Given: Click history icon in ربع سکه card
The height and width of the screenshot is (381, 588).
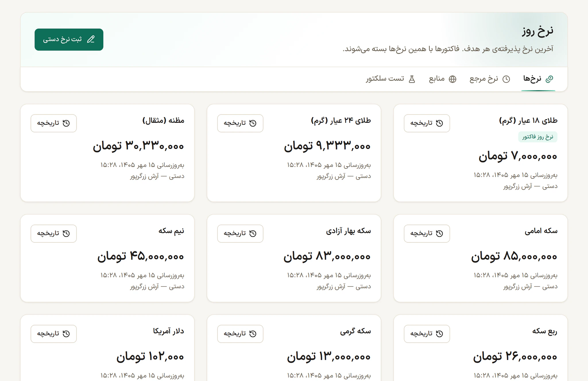Looking at the screenshot, I should [439, 334].
